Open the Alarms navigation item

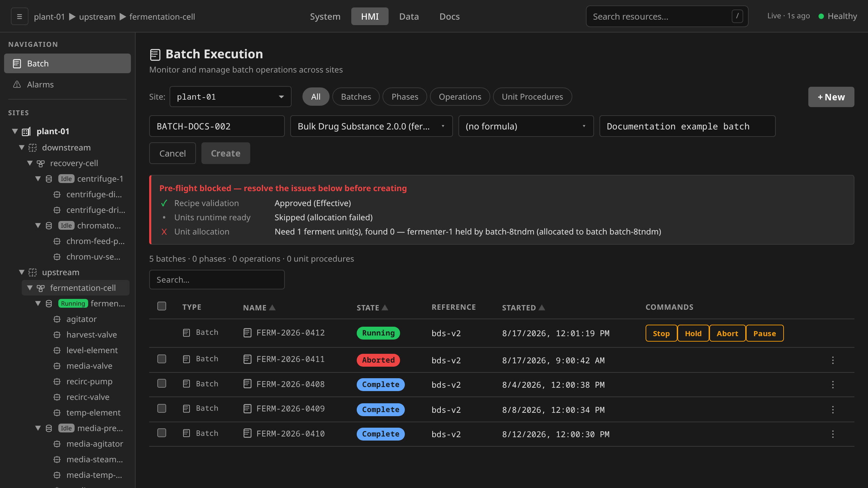pos(67,84)
